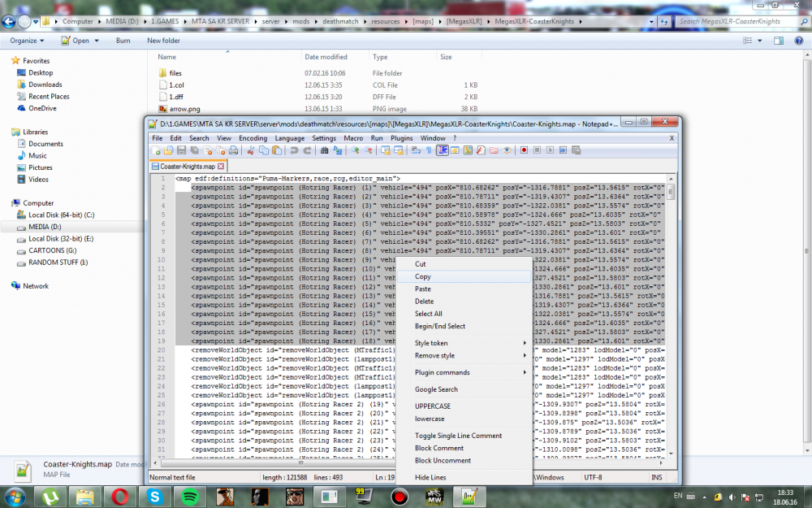Click the Cut scissors toolbar icon
This screenshot has height=508, width=812.
(x=251, y=150)
